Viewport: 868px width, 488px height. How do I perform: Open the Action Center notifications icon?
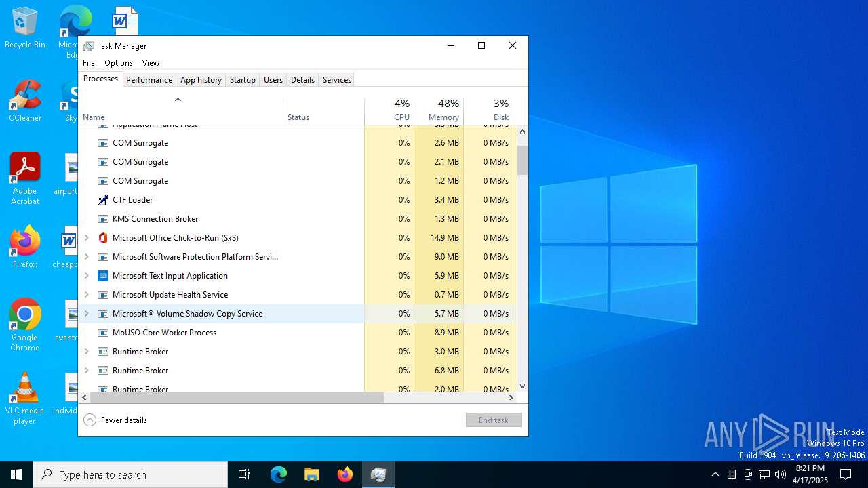click(x=846, y=474)
